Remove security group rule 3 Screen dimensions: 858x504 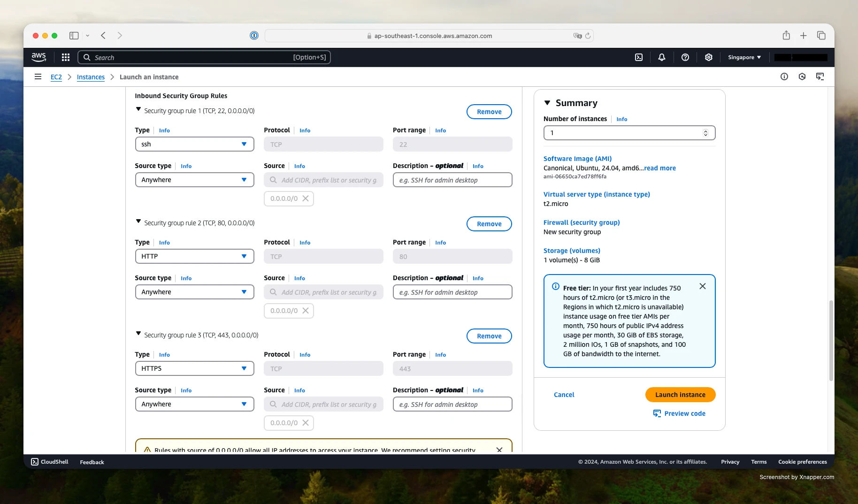point(489,336)
